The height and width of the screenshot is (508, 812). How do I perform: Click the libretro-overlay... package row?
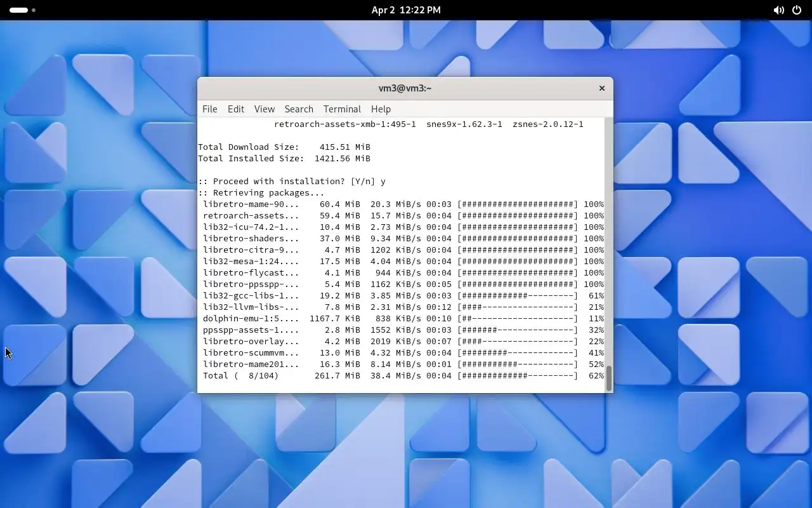tap(403, 342)
